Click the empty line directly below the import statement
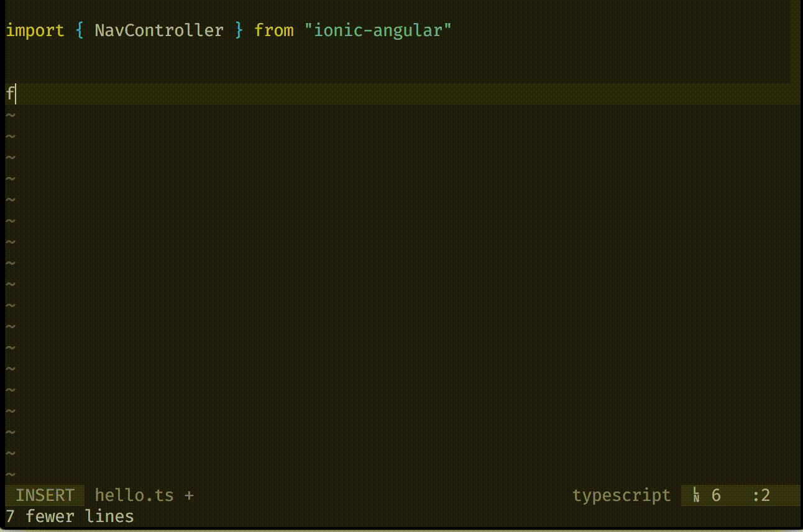This screenshot has width=803, height=532. 398,52
